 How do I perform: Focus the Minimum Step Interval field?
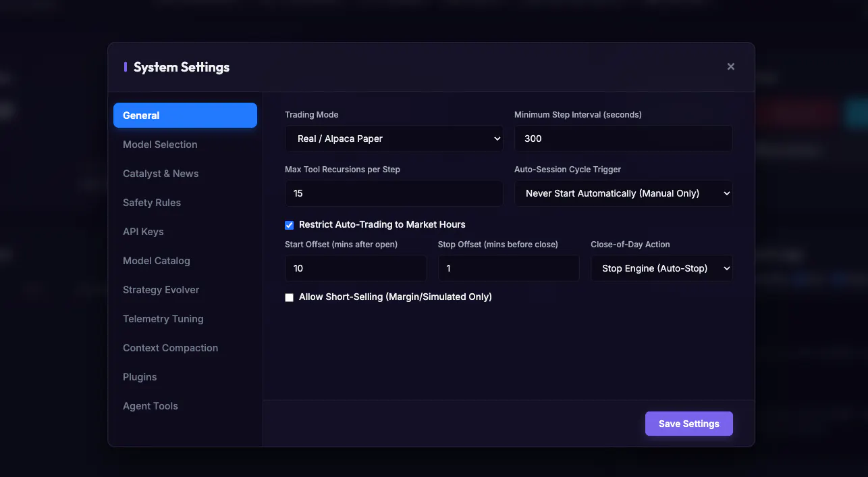click(x=624, y=138)
